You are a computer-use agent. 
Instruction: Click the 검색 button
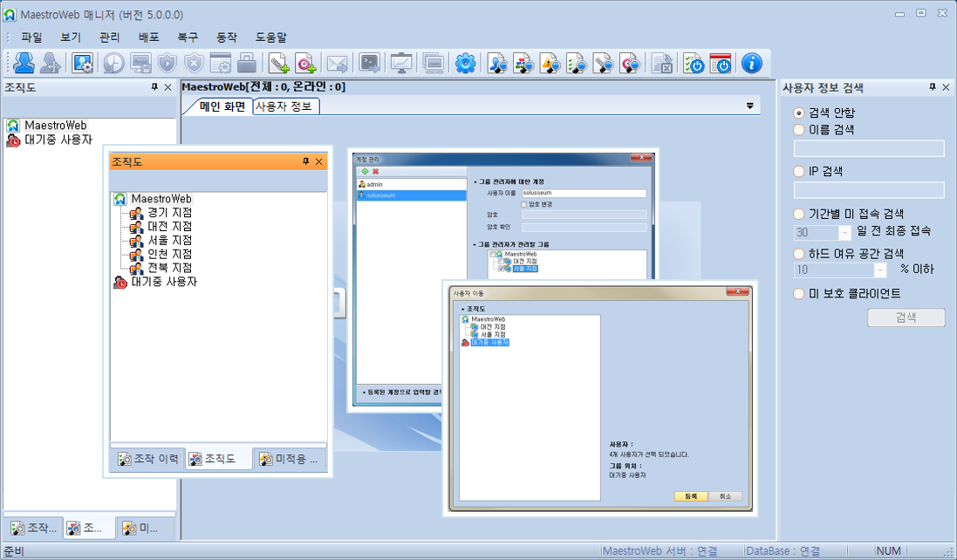coord(906,318)
